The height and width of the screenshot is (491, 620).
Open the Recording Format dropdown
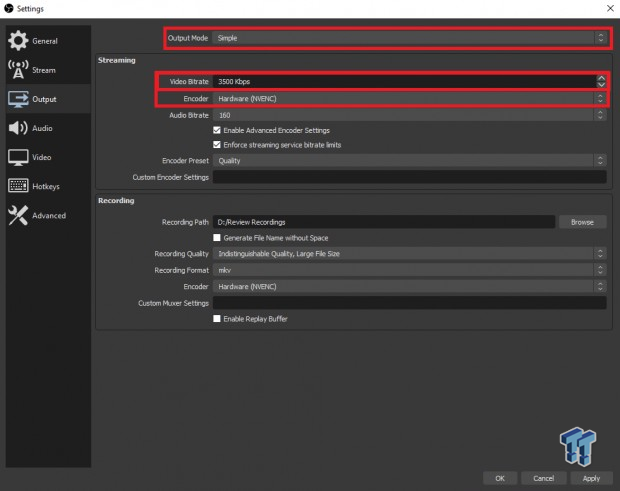point(409,270)
